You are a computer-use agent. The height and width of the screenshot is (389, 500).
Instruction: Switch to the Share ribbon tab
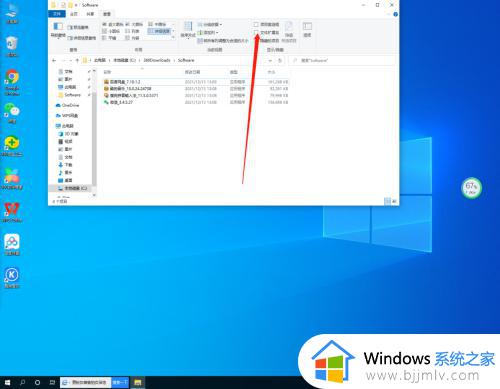pos(90,14)
